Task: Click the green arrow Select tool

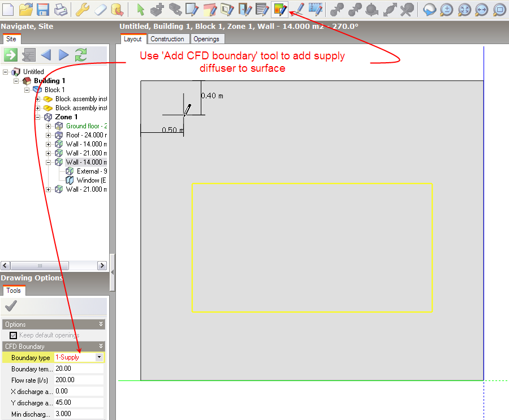Action: tap(140, 9)
